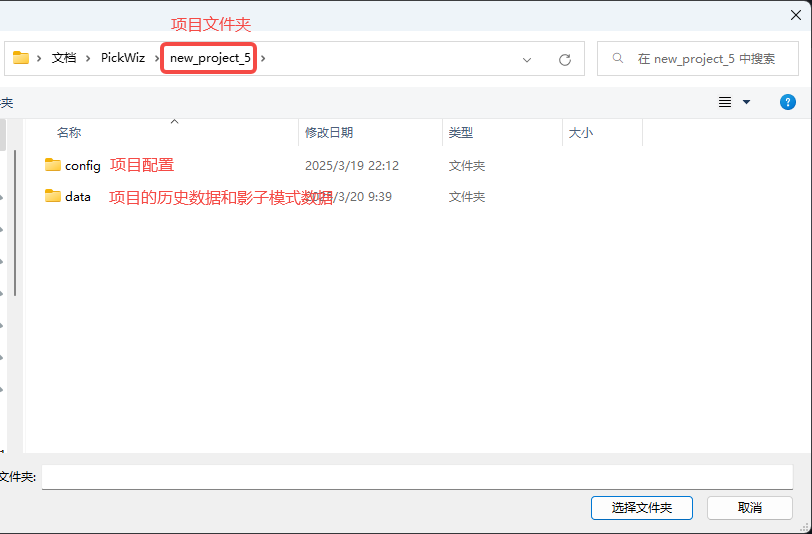Open the help question mark icon
The width and height of the screenshot is (812, 534).
(x=787, y=102)
